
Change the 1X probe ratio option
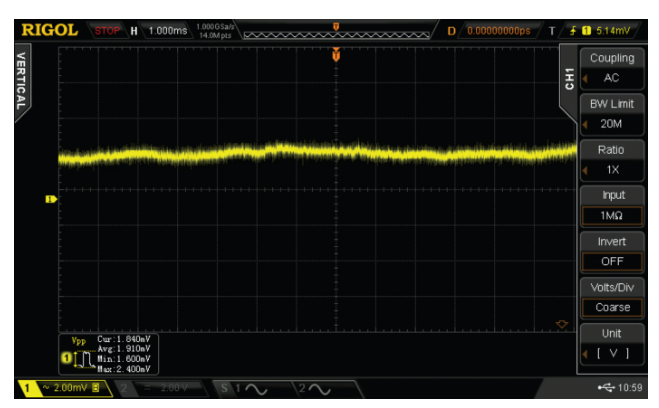612,170
